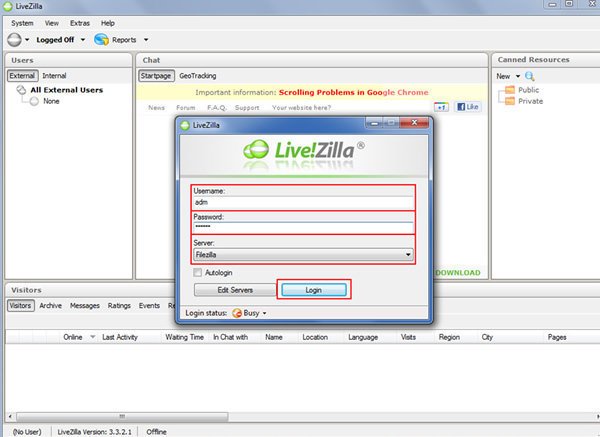Open the Server combo box

(x=303, y=254)
